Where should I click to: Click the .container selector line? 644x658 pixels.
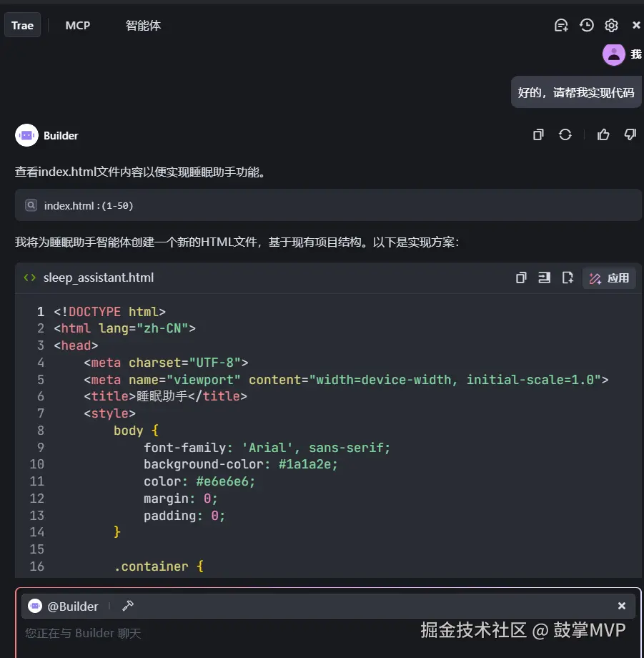[159, 566]
